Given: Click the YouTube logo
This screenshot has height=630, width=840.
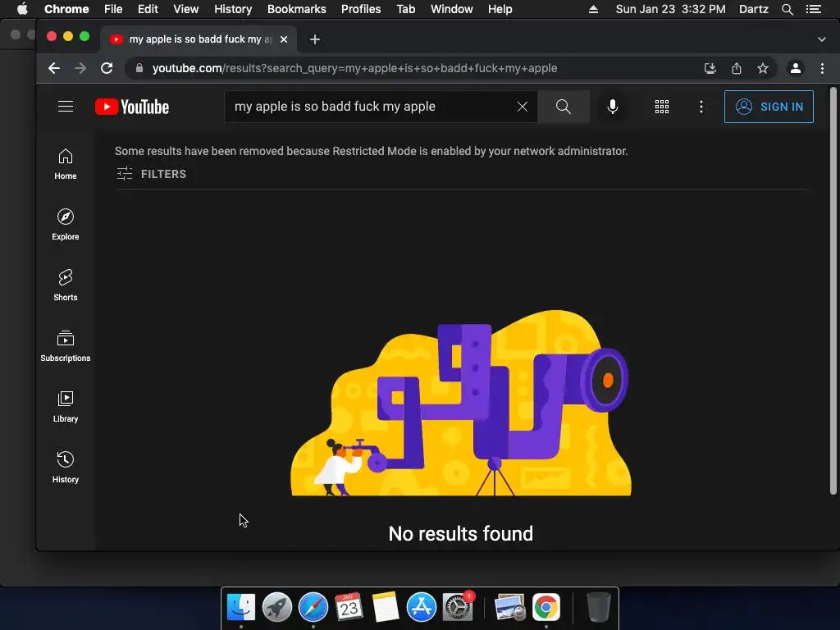Looking at the screenshot, I should 132,107.
